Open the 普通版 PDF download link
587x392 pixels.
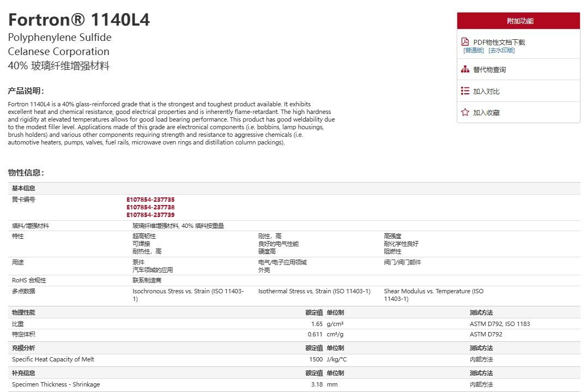pos(474,50)
